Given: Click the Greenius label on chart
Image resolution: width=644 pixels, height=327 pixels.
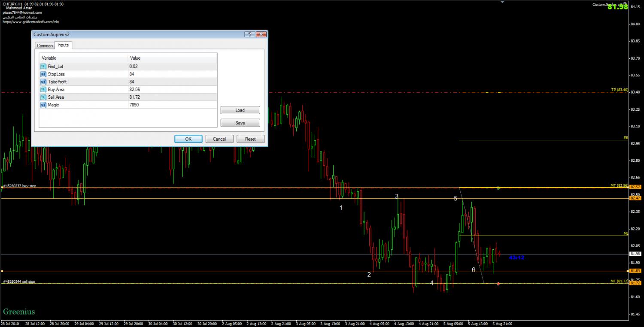Looking at the screenshot, I should [x=19, y=312].
